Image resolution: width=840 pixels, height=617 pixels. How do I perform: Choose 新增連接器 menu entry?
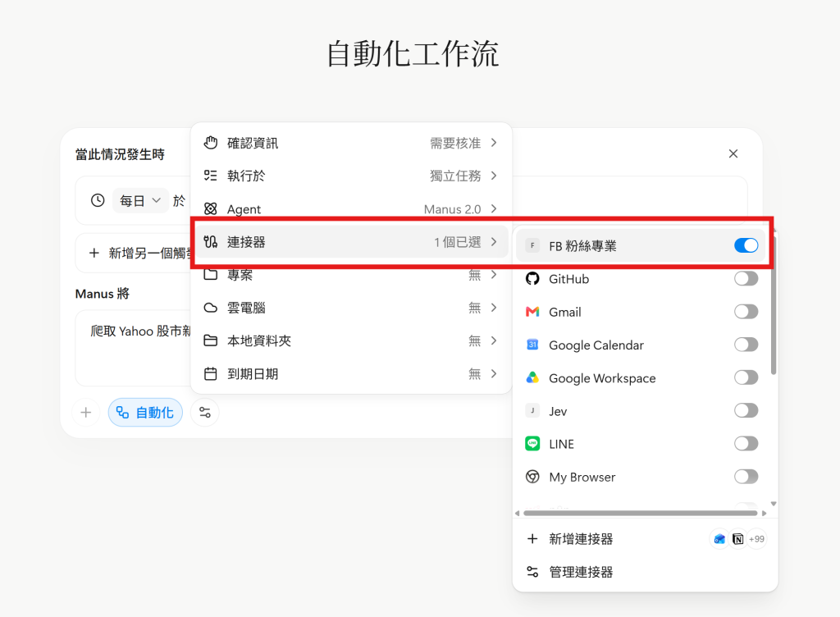tap(645, 539)
